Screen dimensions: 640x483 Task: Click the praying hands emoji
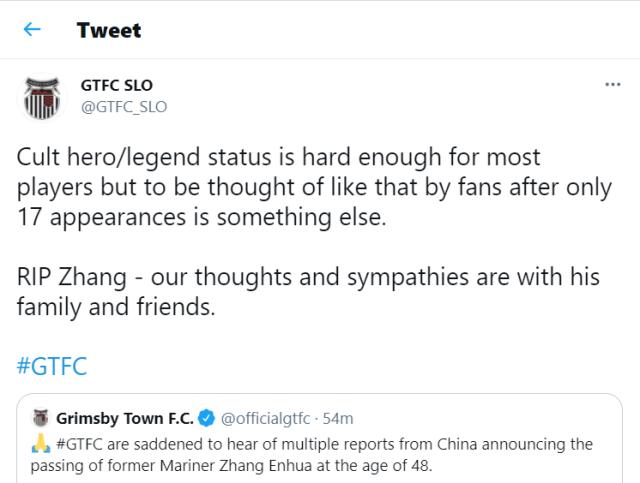(x=41, y=443)
